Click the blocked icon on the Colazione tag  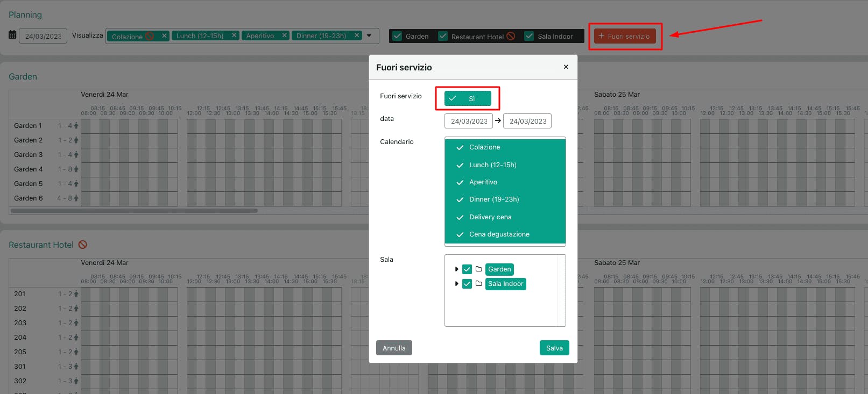point(150,36)
